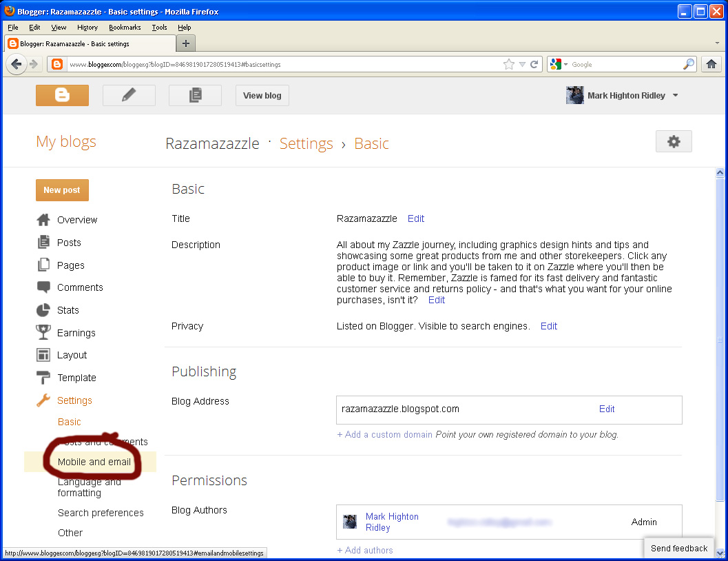Open a new tab with plus button
This screenshot has height=561, width=728.
(186, 43)
